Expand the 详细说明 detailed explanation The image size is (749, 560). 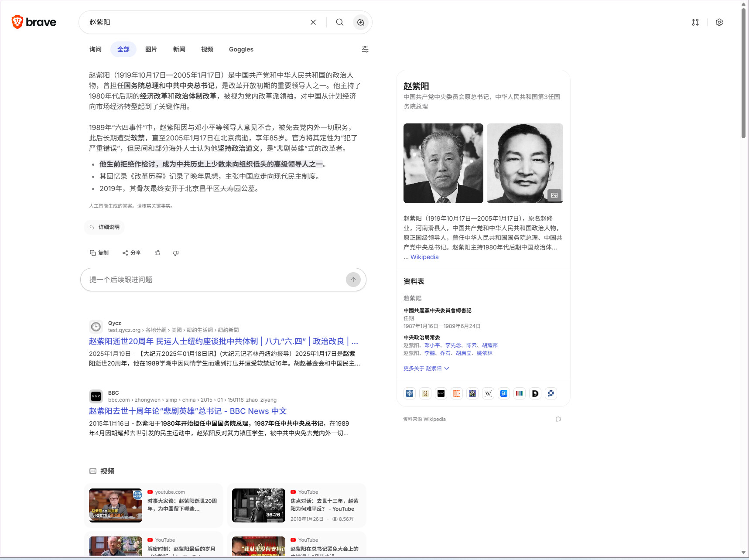pos(105,227)
